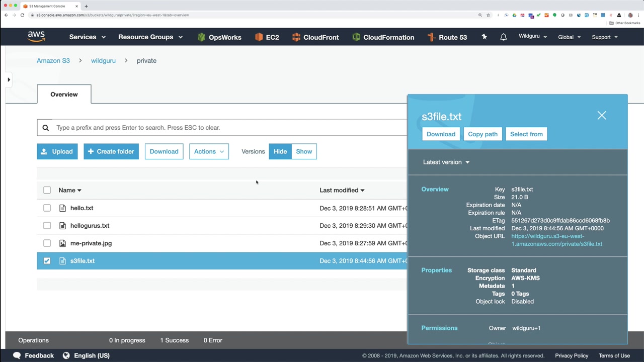The width and height of the screenshot is (644, 362).
Task: Open the Global region dropdown
Action: [x=569, y=37]
